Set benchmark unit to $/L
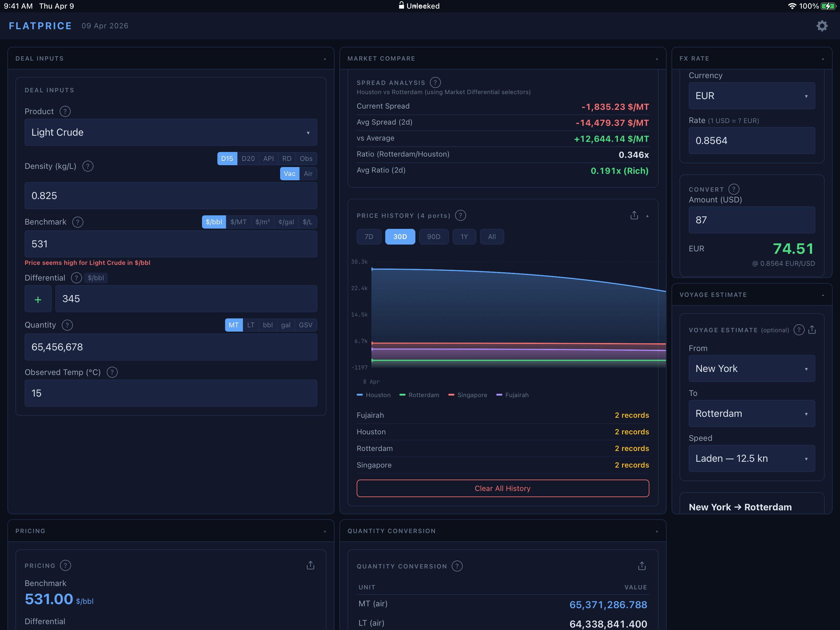 307,222
